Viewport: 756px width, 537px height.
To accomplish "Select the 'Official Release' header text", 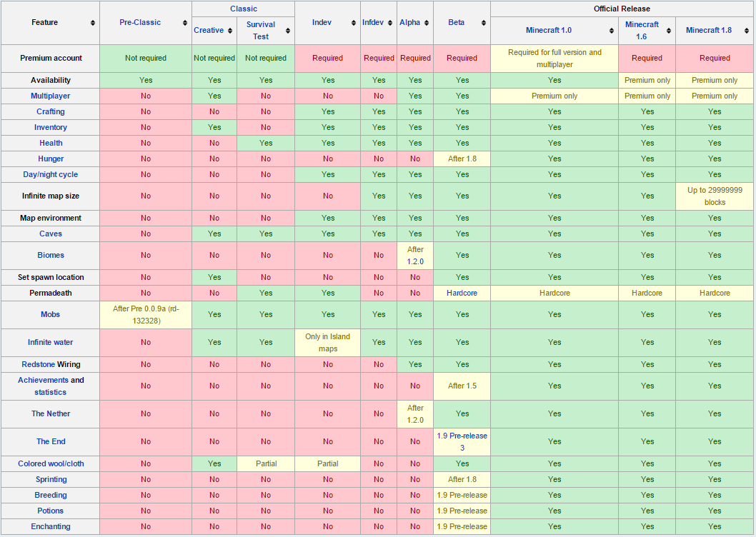I will (622, 9).
